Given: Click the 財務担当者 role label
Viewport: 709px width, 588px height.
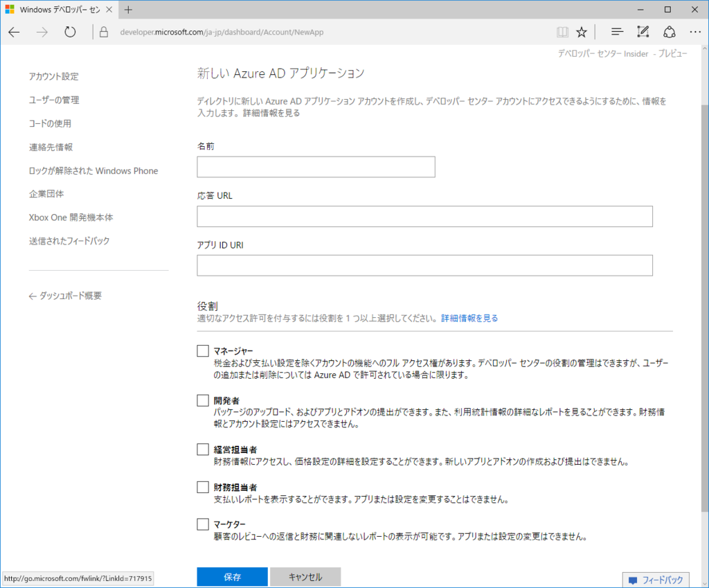Looking at the screenshot, I should [x=235, y=487].
